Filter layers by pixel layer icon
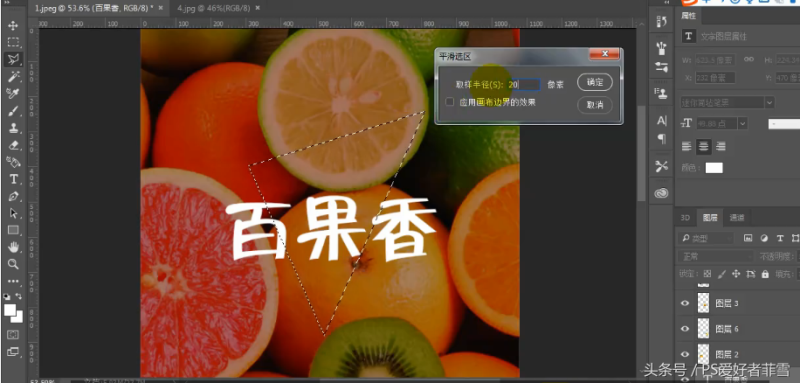 tap(748, 238)
